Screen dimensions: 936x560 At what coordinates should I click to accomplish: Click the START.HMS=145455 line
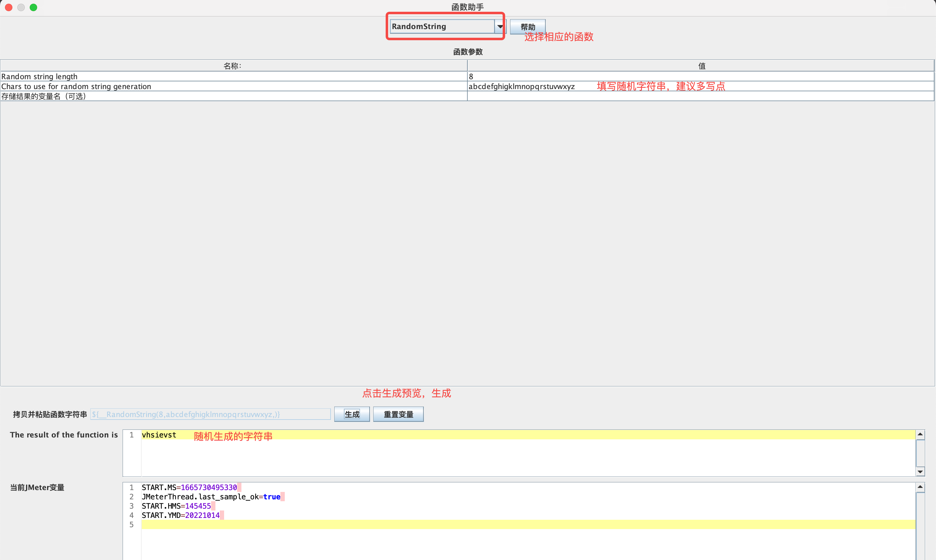176,506
